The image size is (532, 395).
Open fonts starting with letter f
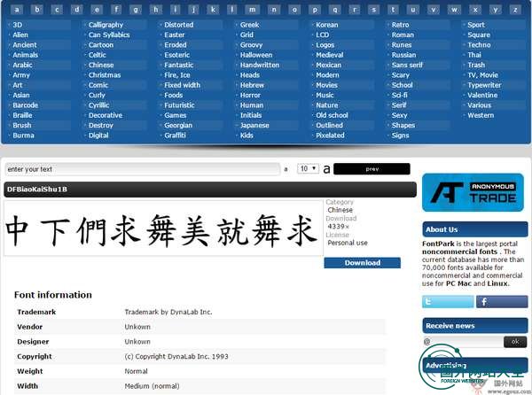(x=116, y=10)
